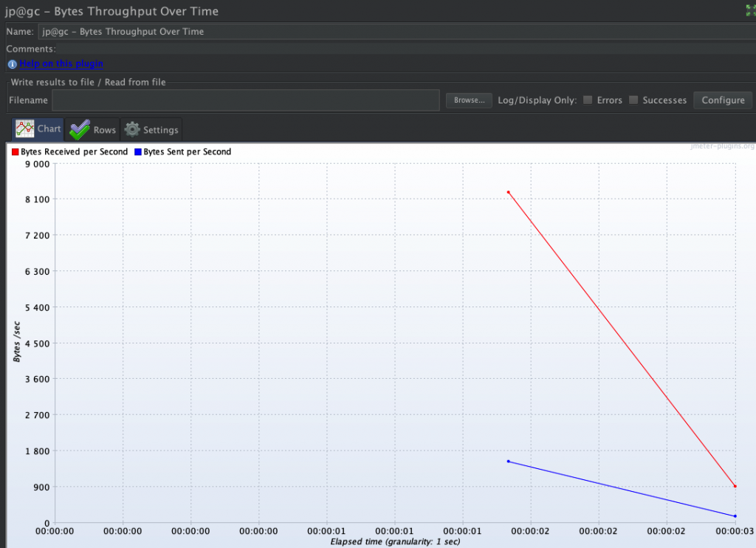The height and width of the screenshot is (548, 756).
Task: Click the jmeter-plugins.org watermark
Action: pos(723,146)
